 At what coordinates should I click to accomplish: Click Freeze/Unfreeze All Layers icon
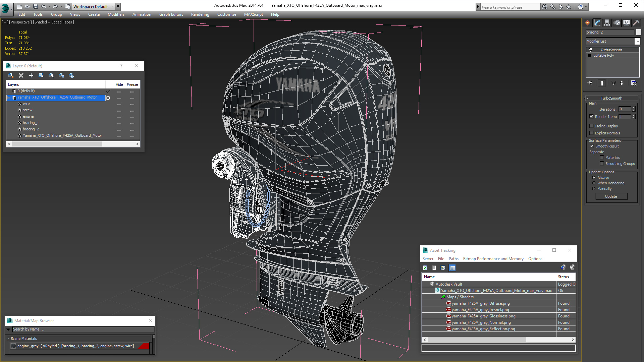point(71,75)
